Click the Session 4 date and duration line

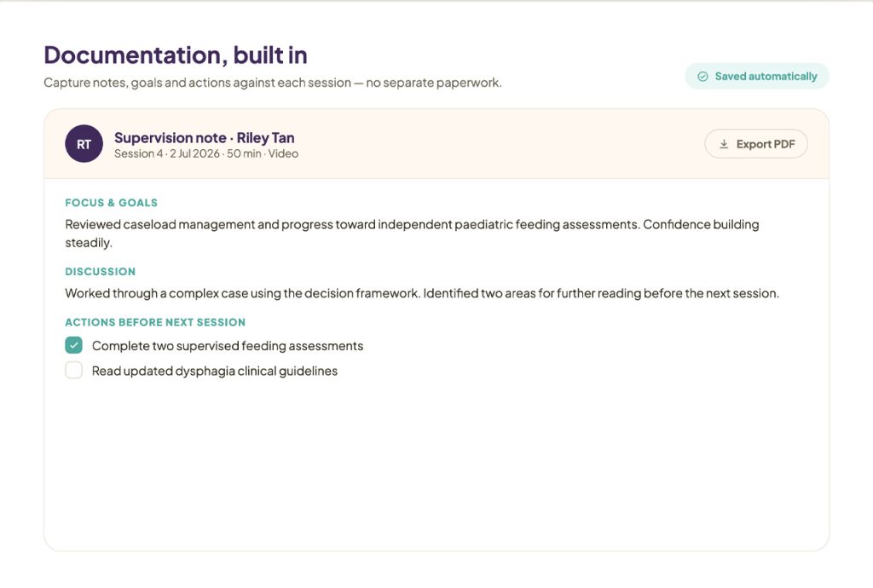pos(206,153)
